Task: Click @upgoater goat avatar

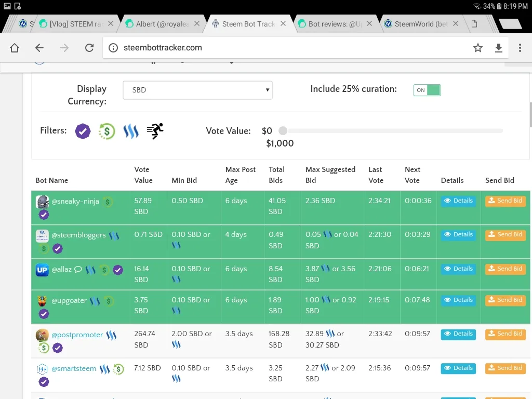Action: [42, 301]
